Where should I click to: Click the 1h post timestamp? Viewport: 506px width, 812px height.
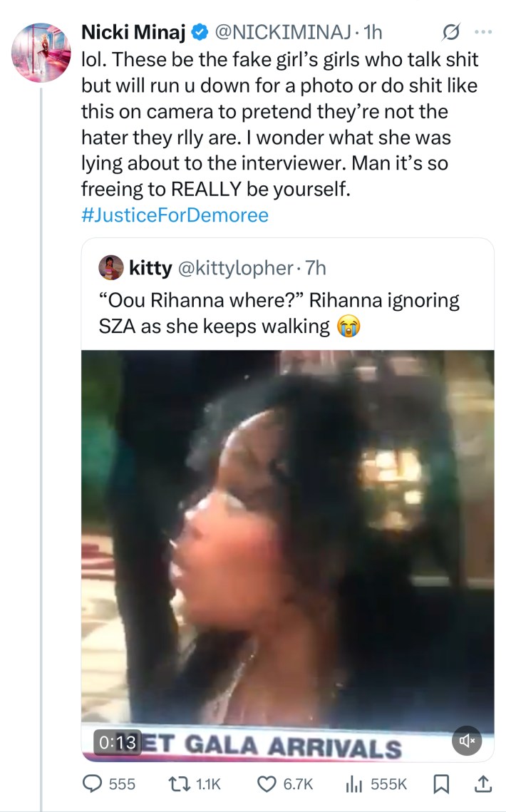(x=373, y=32)
